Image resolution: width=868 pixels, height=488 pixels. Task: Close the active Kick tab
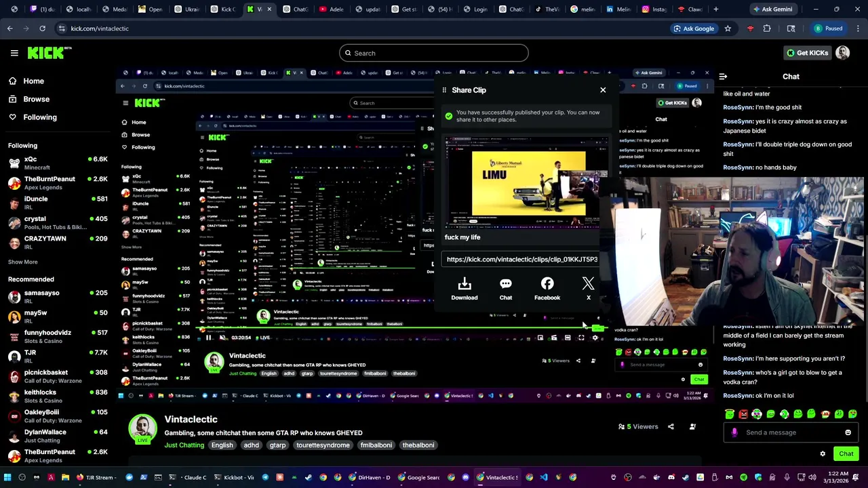269,9
